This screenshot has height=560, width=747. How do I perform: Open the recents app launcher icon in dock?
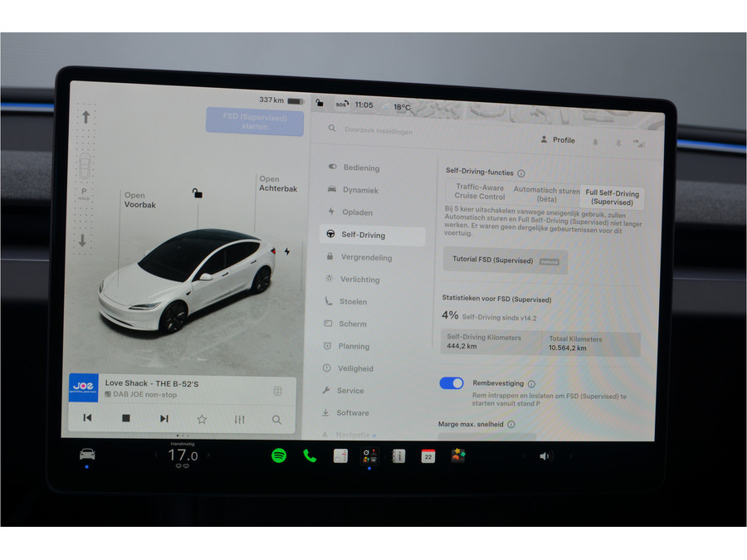click(x=369, y=455)
